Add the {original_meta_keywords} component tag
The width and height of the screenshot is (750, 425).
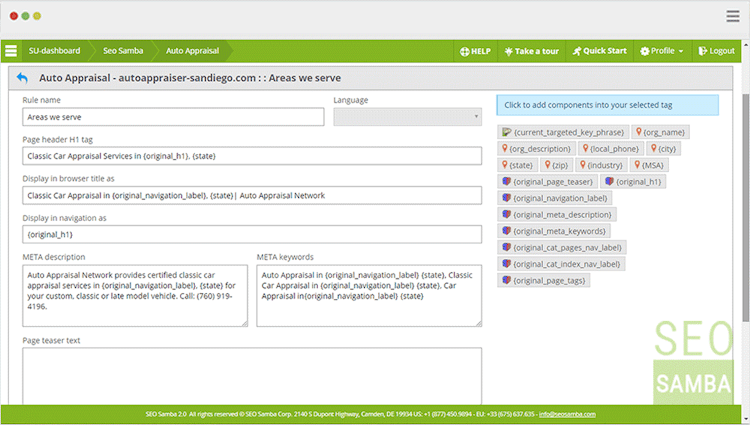click(554, 231)
